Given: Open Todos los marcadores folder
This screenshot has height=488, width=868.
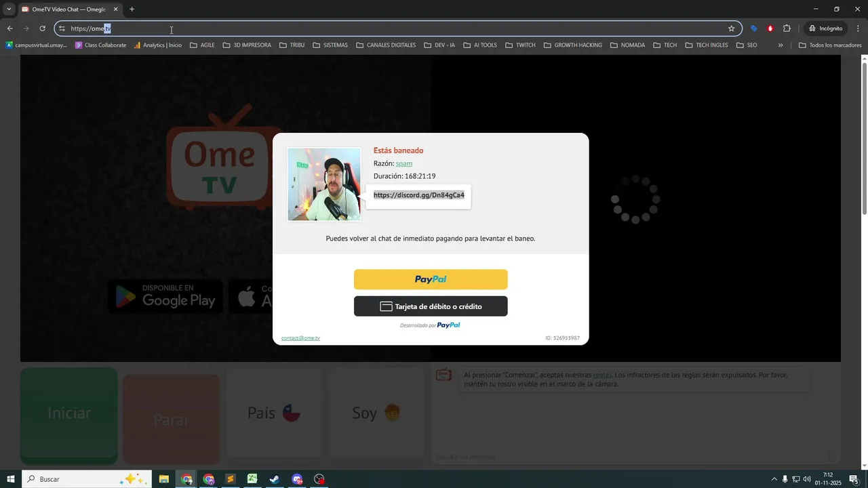Looking at the screenshot, I should click(830, 45).
